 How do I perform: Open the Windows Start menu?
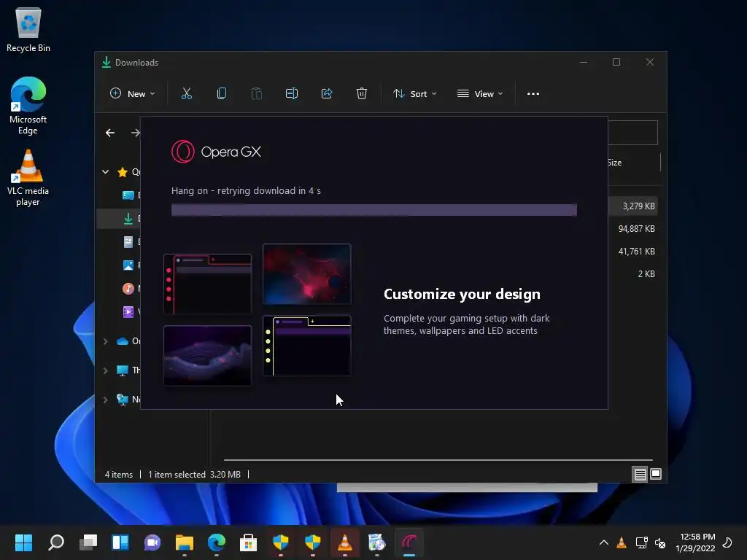[x=24, y=542]
